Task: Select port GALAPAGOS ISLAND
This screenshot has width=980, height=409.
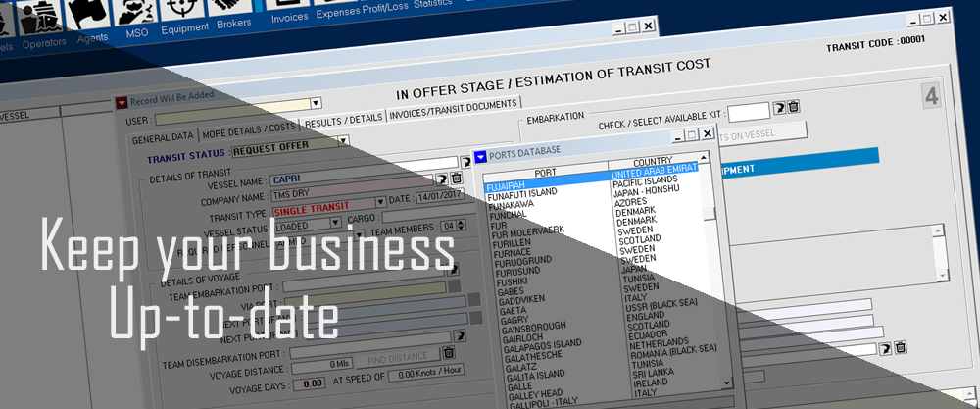Action: pos(541,344)
